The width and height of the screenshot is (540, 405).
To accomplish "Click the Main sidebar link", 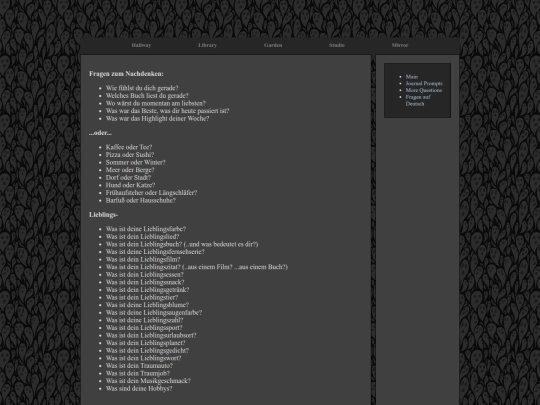I will coord(412,77).
